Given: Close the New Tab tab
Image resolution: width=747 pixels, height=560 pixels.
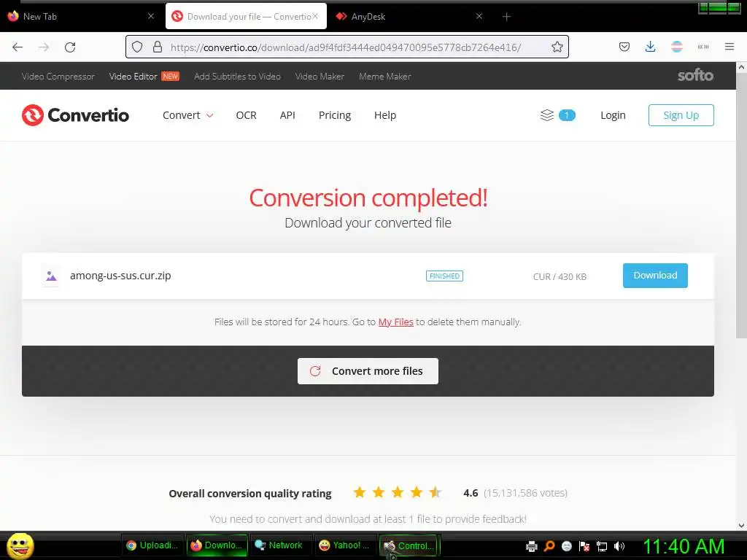Looking at the screenshot, I should (x=151, y=16).
